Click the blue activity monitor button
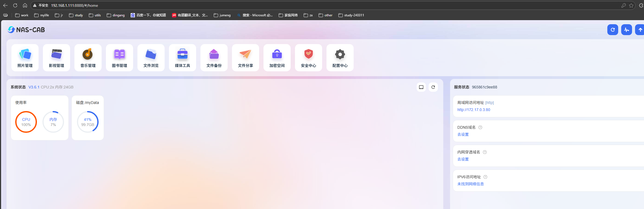 [626, 30]
